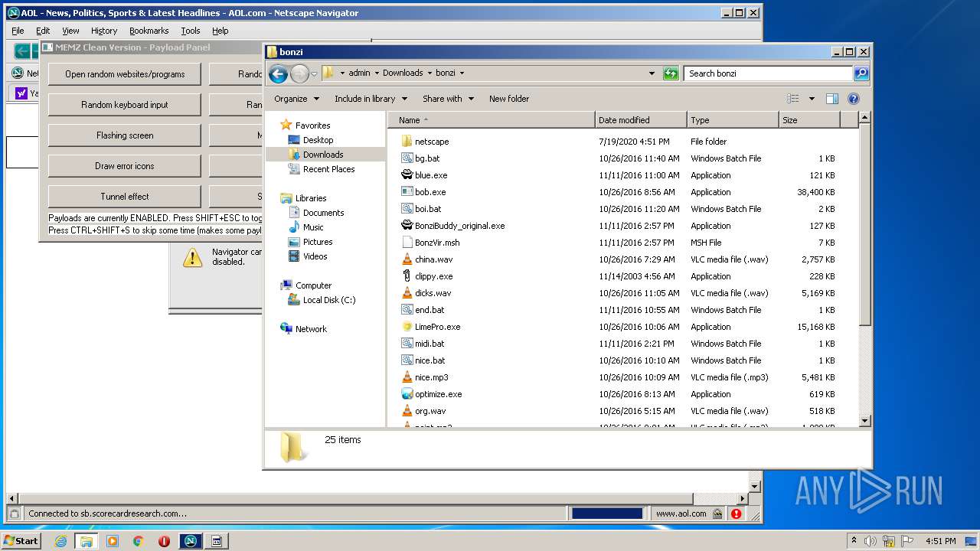Screen dimensions: 980x551
Task: Click the Explorer back arrow button
Action: (x=279, y=73)
